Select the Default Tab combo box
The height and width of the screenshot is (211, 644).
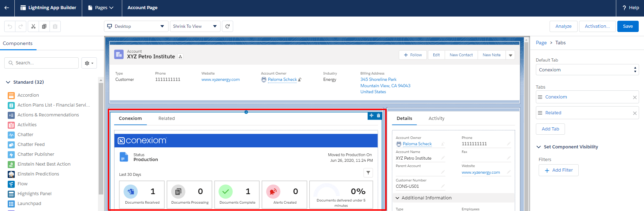(x=587, y=70)
